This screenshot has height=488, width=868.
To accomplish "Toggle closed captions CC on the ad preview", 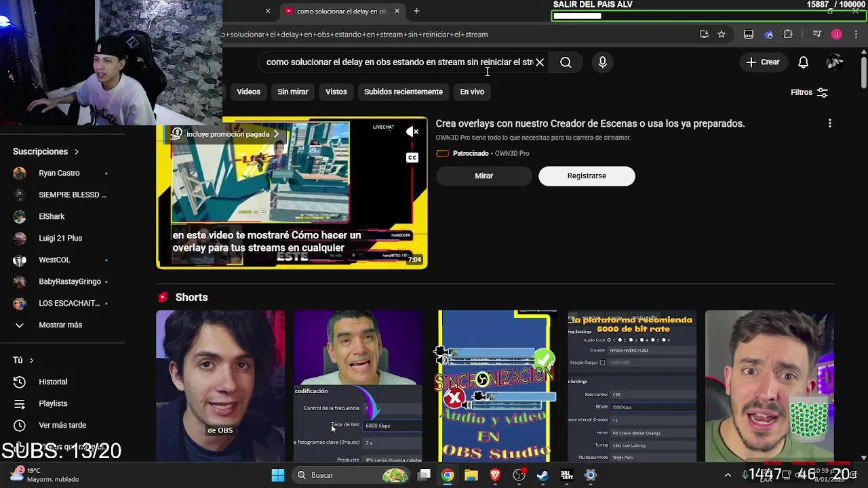I will point(412,157).
